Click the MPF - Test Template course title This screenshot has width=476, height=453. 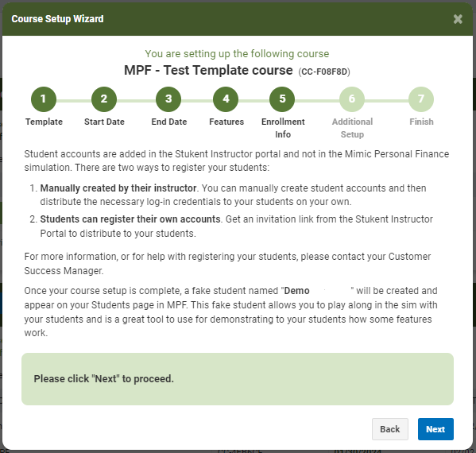tap(208, 71)
